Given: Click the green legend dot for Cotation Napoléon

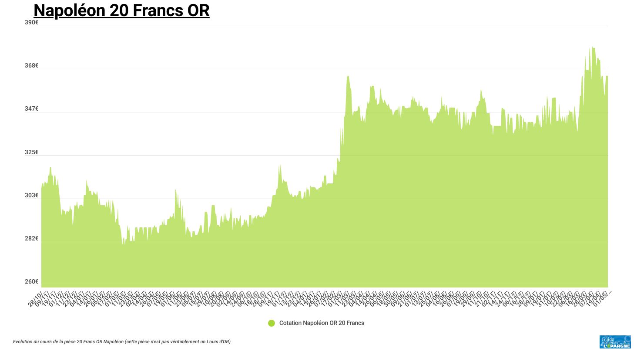Looking at the screenshot, I should tap(272, 323).
